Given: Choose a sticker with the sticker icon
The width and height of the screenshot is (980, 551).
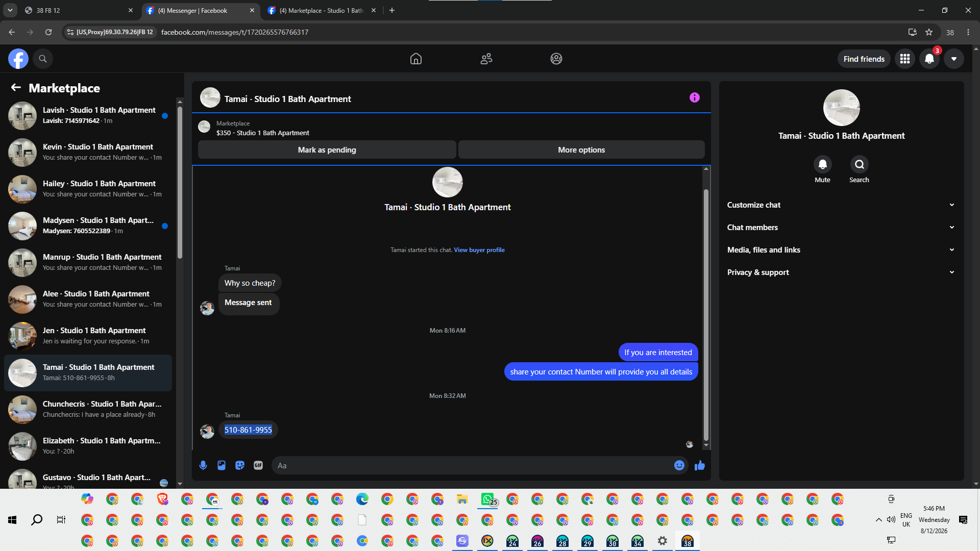Looking at the screenshot, I should 240,465.
